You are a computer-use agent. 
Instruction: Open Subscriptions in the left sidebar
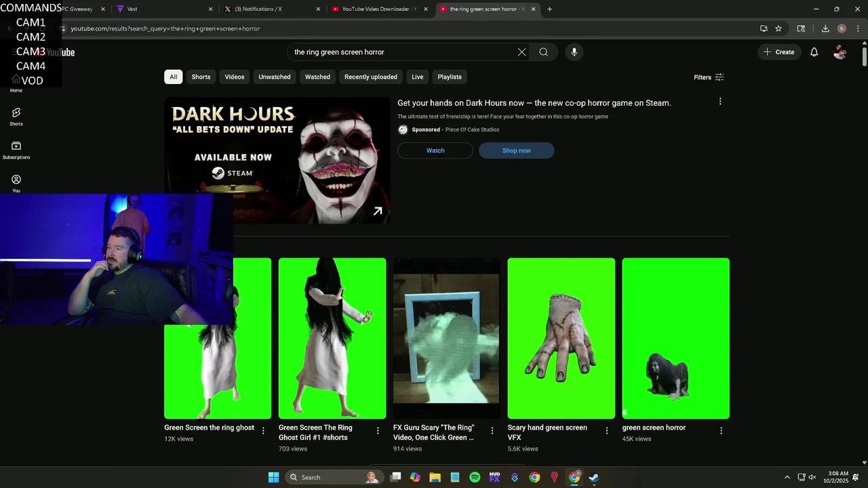pyautogui.click(x=16, y=150)
